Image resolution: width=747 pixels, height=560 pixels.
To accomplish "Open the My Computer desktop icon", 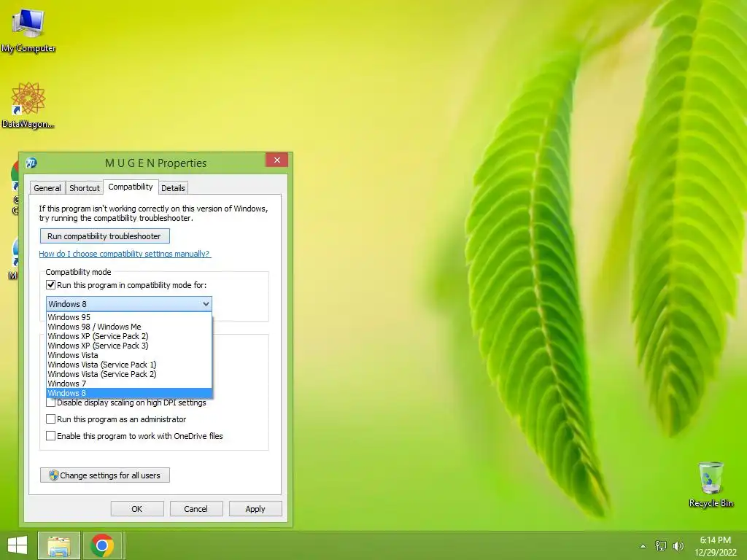I will coord(28,30).
